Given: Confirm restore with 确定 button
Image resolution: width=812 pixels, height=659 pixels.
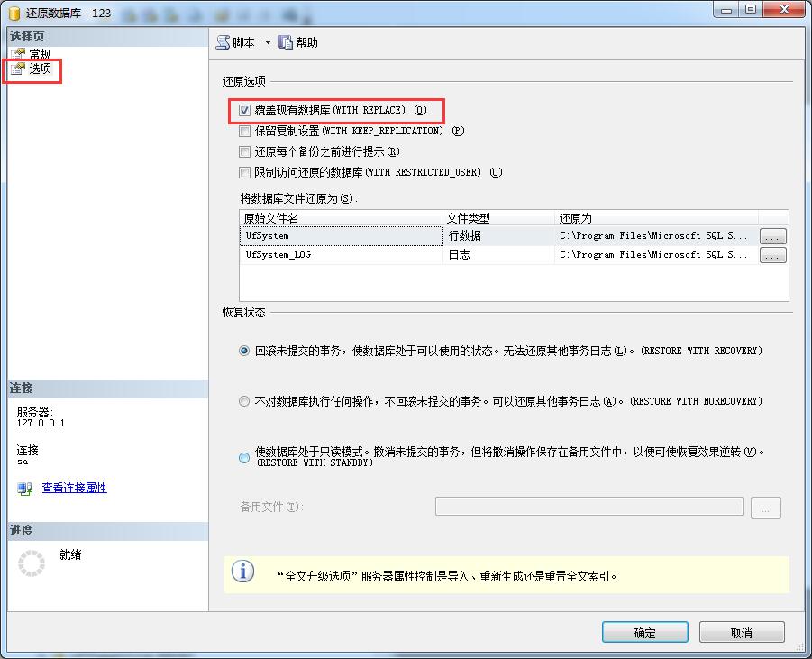Looking at the screenshot, I should pos(644,633).
